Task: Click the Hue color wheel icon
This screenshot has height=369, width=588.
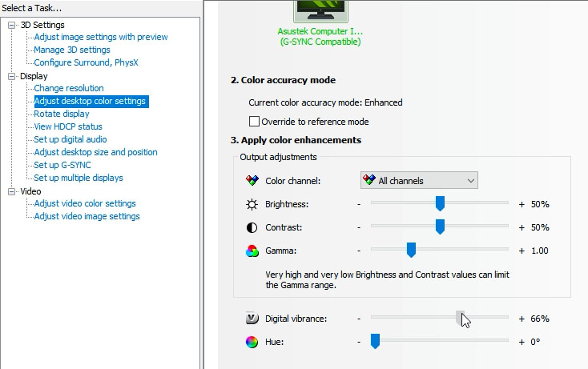Action: click(252, 342)
